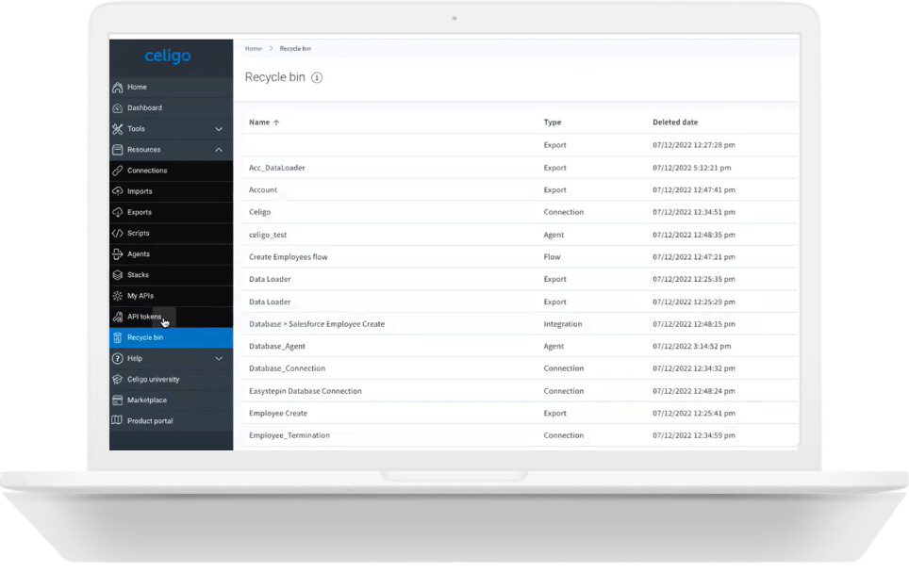Open Dashboard via its sidebar icon

[118, 108]
